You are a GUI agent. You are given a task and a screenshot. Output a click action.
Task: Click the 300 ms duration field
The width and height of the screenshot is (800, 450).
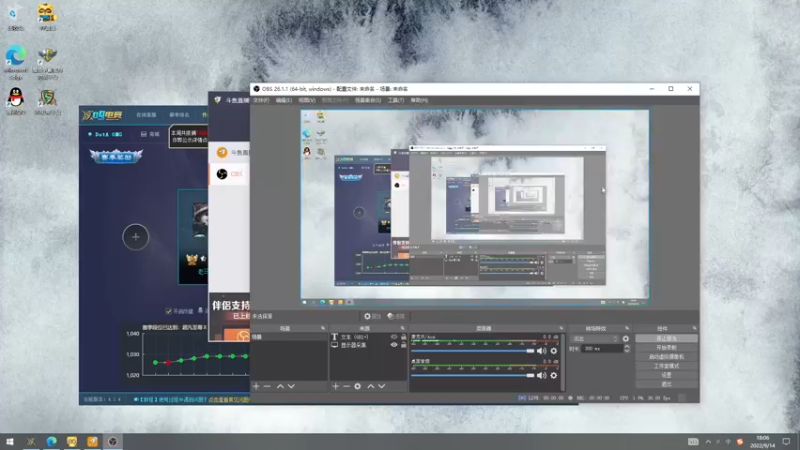[603, 348]
